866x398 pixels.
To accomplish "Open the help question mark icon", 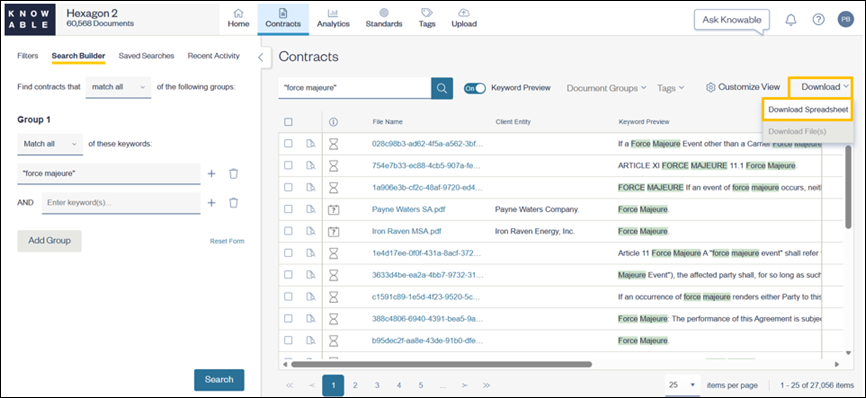I will pos(819,20).
